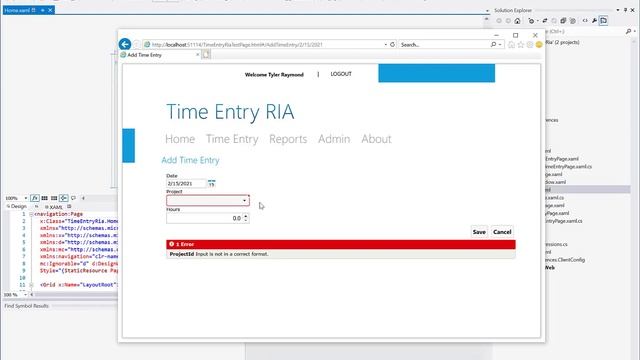Select the Add Time Entry browser tab
This screenshot has height=360, width=640.
pyautogui.click(x=159, y=55)
